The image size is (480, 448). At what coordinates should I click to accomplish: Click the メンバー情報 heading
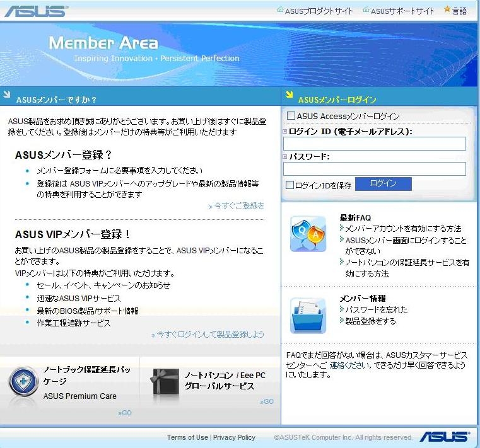[363, 298]
